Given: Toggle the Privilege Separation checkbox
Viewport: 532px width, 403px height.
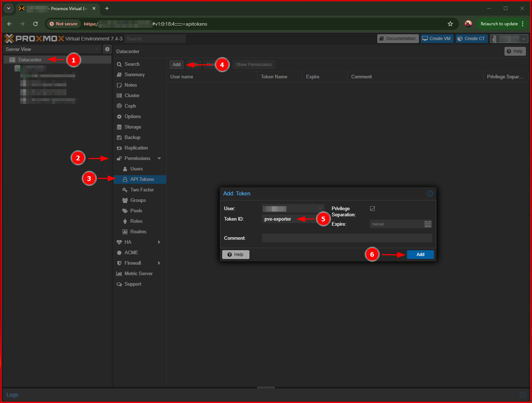Looking at the screenshot, I should 373,208.
